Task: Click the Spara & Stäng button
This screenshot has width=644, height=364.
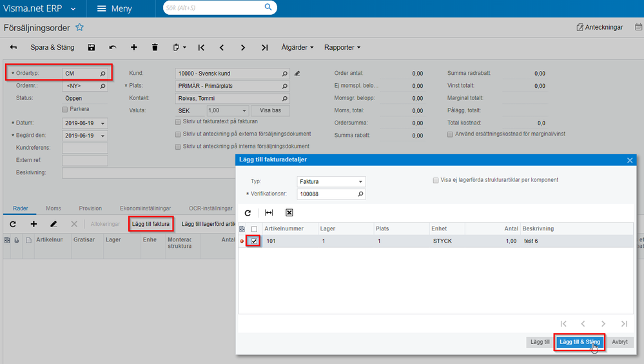Action: coord(52,47)
